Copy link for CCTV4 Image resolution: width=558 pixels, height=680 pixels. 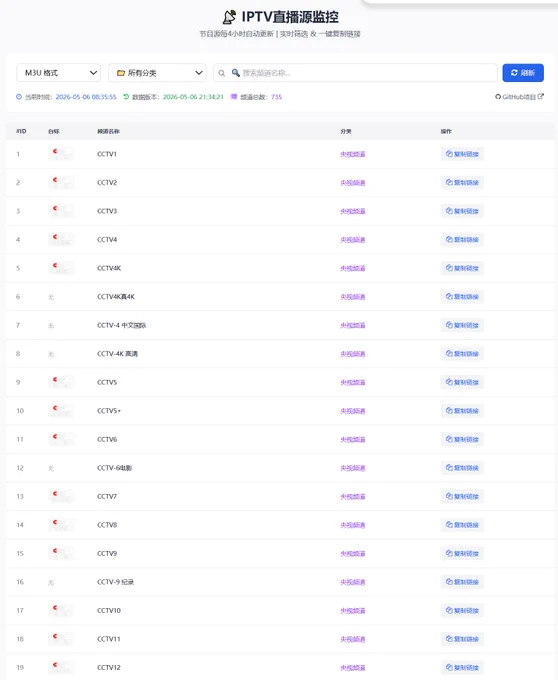point(462,240)
